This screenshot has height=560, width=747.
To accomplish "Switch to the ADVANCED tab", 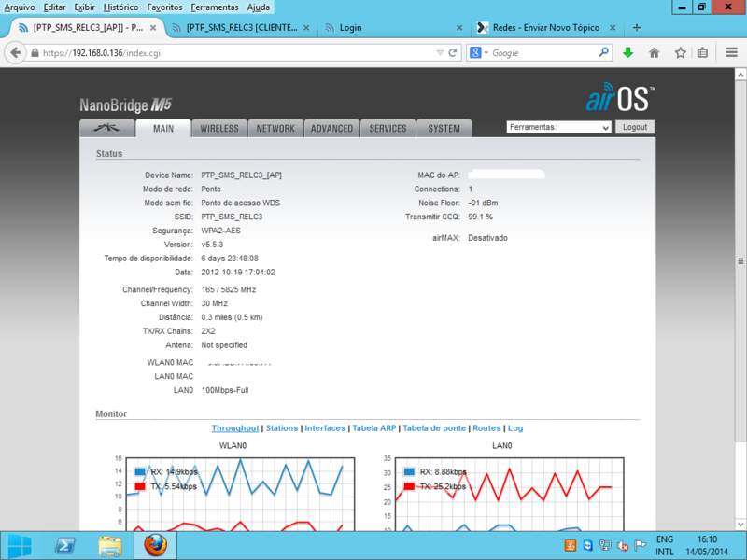I will 331,128.
